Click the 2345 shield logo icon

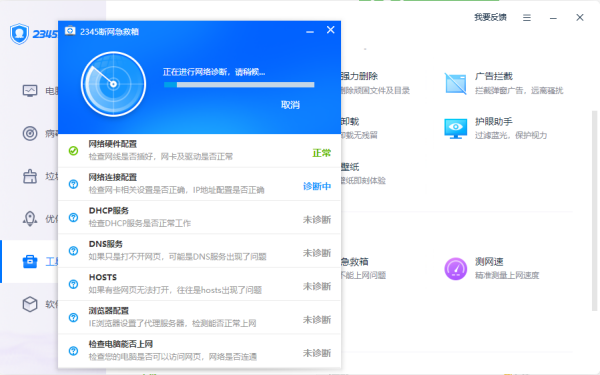pos(20,34)
